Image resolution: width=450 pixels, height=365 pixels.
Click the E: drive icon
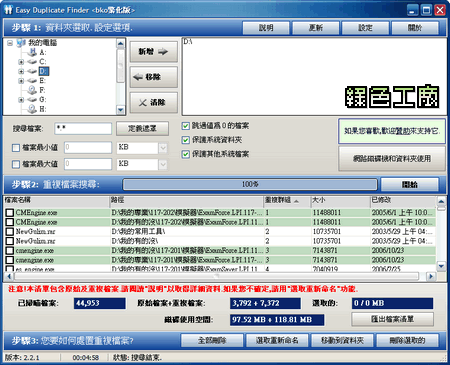pos(32,81)
